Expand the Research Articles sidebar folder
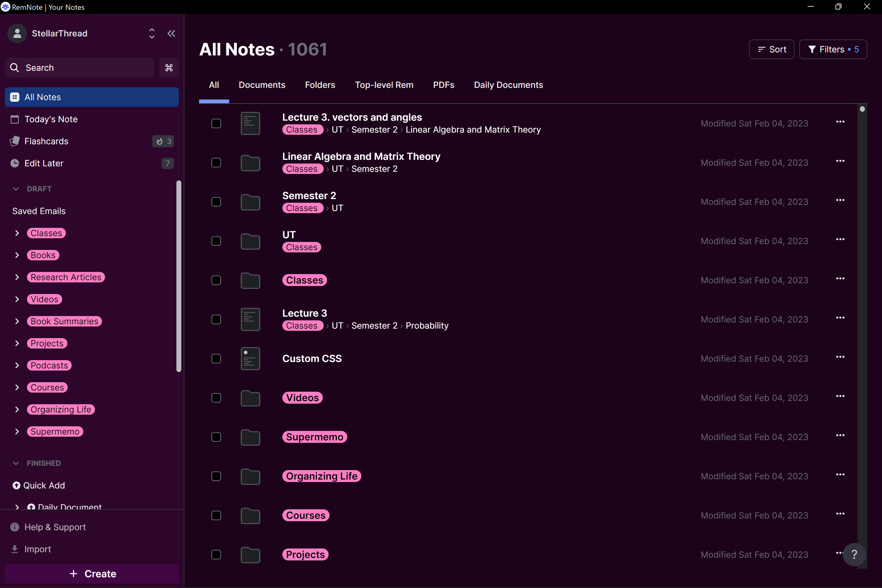Viewport: 882px width, 588px height. pos(17,277)
